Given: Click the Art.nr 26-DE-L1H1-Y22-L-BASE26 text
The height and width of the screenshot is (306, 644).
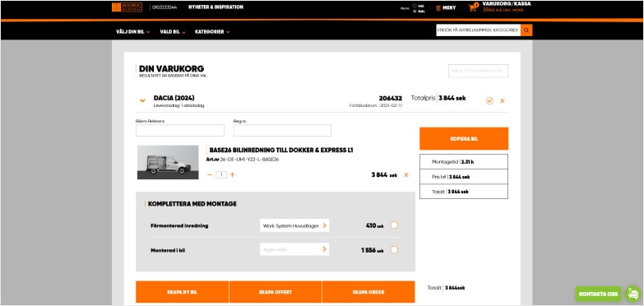Looking at the screenshot, I should (243, 160).
